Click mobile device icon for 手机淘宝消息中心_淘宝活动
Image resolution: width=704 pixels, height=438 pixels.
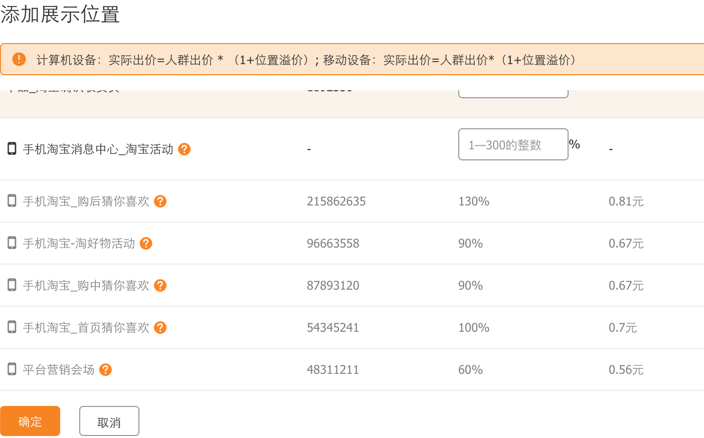12,149
